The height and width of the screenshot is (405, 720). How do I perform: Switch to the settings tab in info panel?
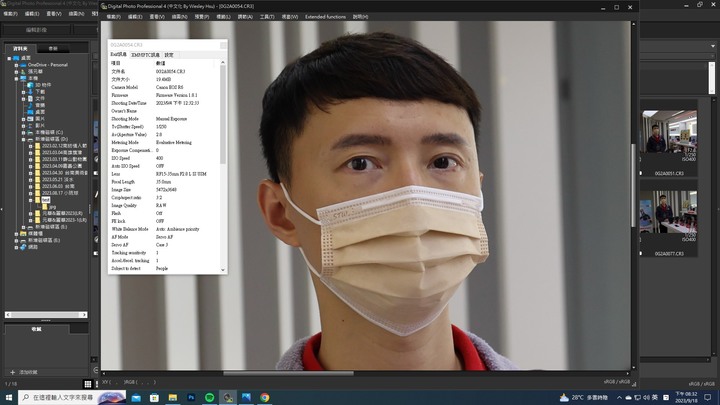(169, 55)
